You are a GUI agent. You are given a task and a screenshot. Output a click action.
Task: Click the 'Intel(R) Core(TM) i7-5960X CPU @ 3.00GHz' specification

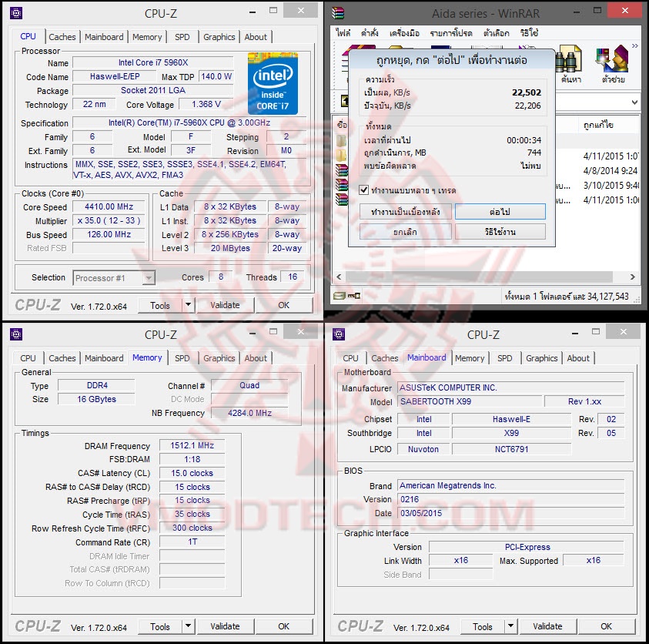click(x=189, y=122)
